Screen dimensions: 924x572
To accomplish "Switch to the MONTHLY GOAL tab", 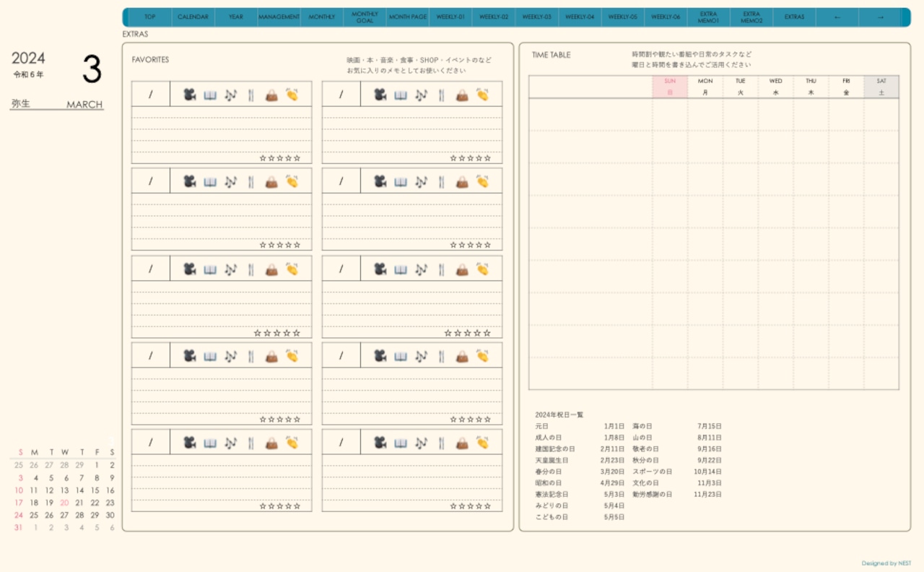I will (x=365, y=17).
